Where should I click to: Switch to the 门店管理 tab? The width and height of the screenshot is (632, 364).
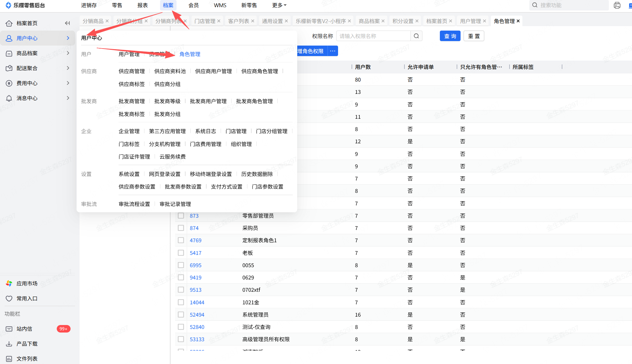point(204,21)
